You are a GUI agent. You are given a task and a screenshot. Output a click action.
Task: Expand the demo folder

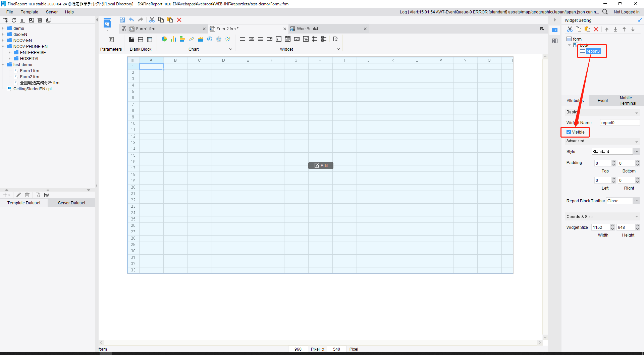3,29
